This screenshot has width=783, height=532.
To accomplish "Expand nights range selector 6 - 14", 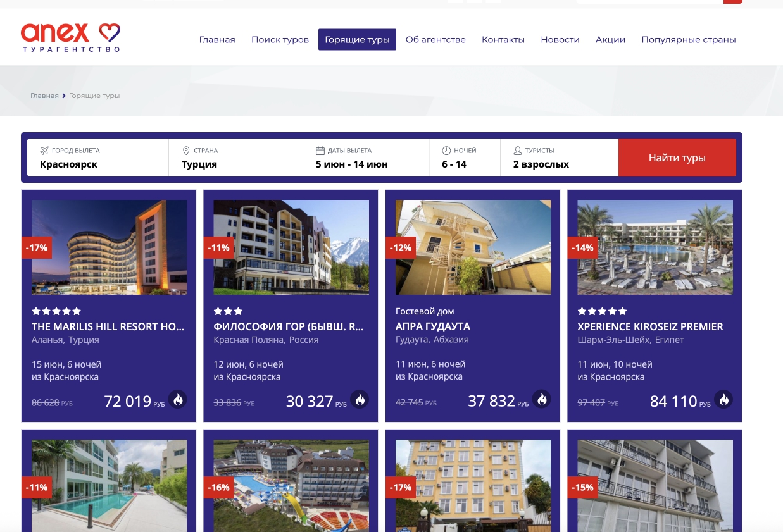I will pos(464,158).
